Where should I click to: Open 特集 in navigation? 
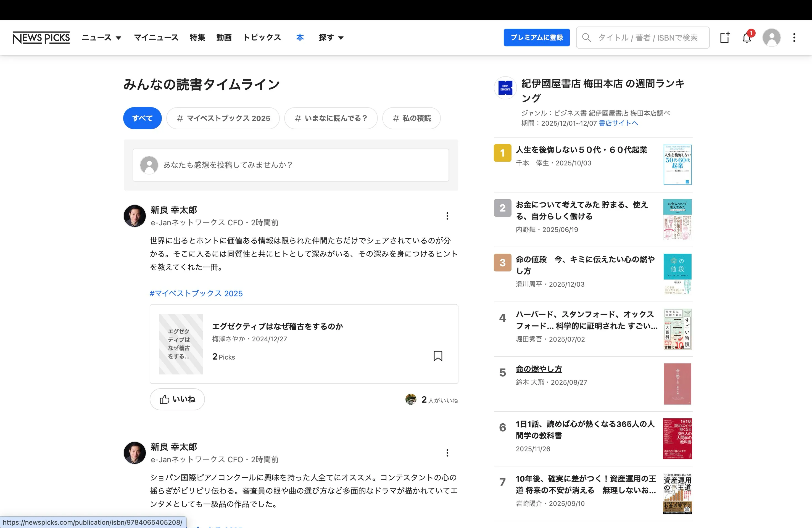point(197,38)
